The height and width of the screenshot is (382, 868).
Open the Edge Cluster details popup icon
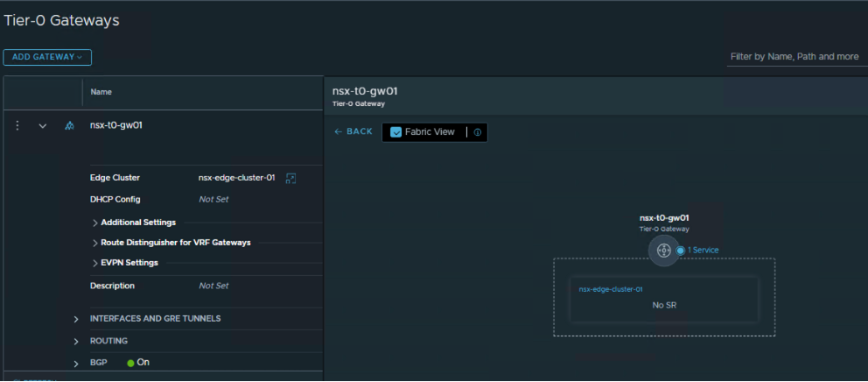coord(291,178)
